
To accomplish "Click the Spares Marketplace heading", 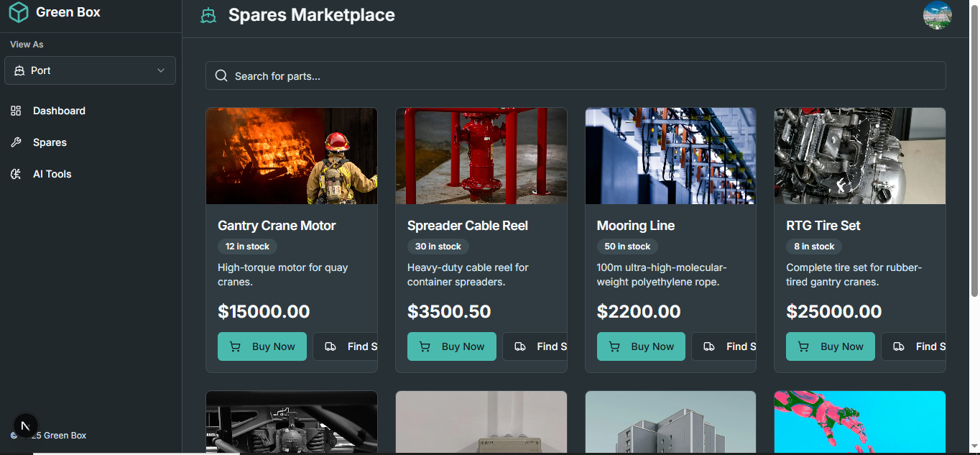I will (x=312, y=14).
